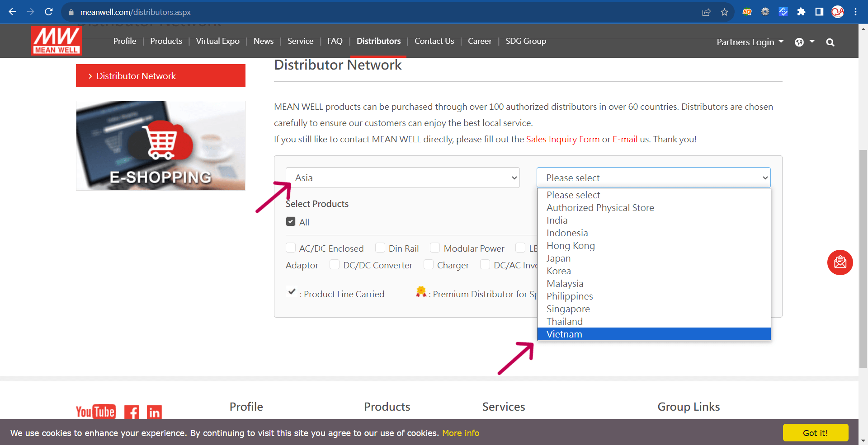Screen dimensions: 868x445
Task: Choose Hong Kong from the list
Action: click(x=654, y=246)
